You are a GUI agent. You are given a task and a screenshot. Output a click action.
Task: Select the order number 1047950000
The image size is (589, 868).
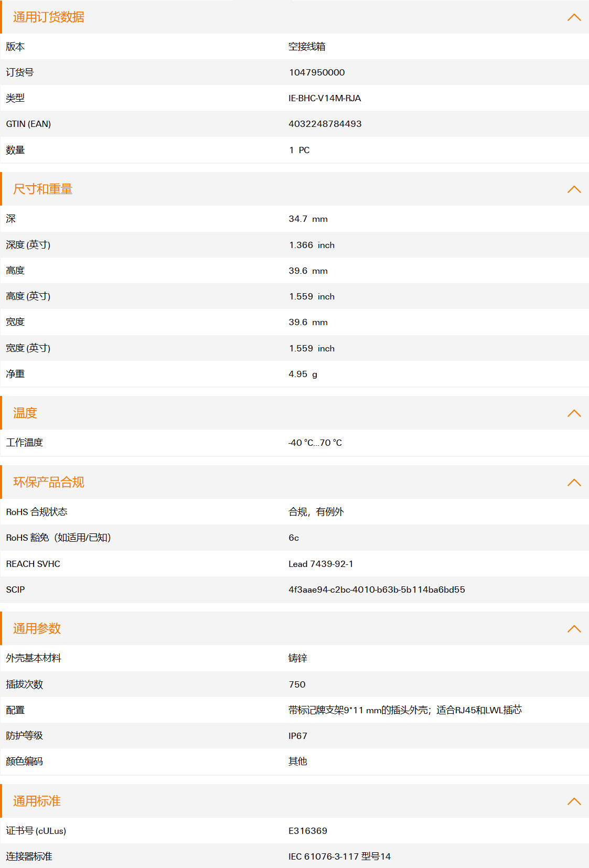click(x=317, y=72)
